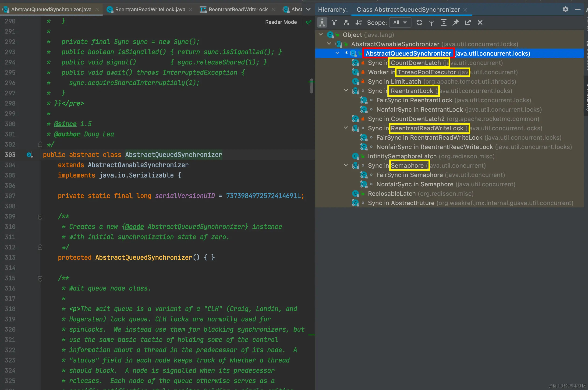Click autoscroll to source icon

point(432,23)
